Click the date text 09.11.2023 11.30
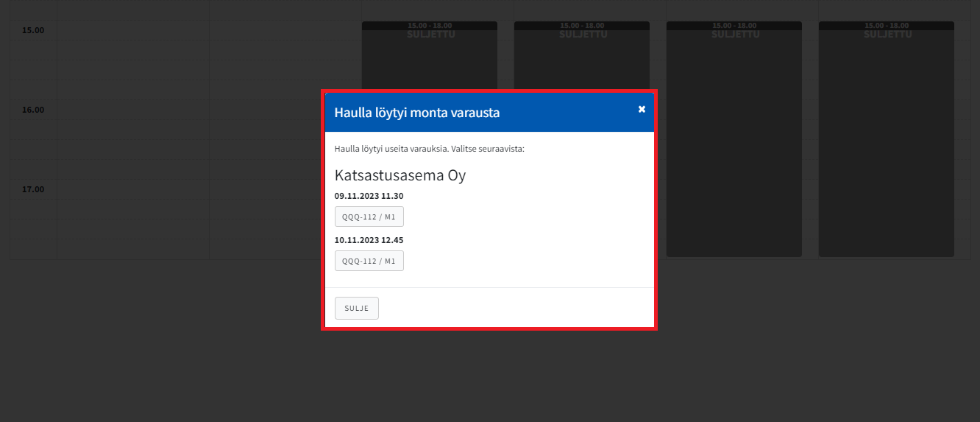The image size is (980, 422). coord(369,196)
